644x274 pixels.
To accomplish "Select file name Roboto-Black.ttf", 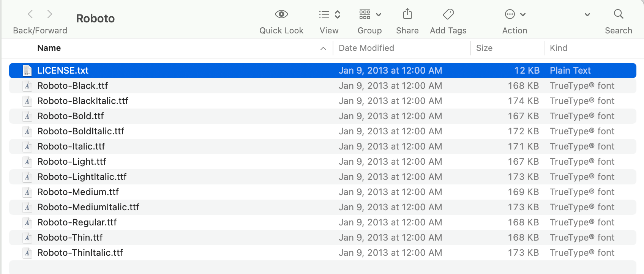I will coord(73,86).
